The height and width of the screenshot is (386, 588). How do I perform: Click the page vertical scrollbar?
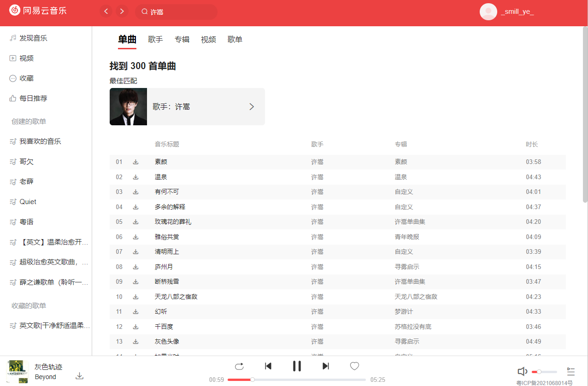[585, 114]
